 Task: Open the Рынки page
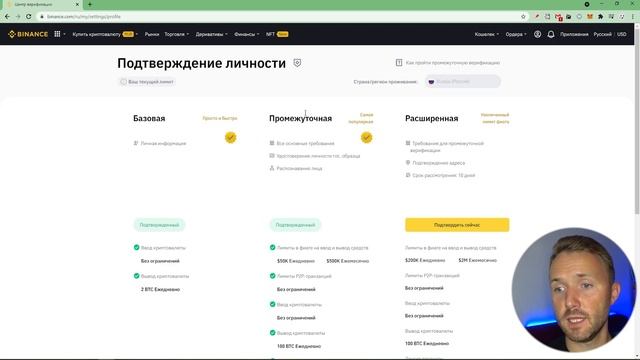point(152,34)
